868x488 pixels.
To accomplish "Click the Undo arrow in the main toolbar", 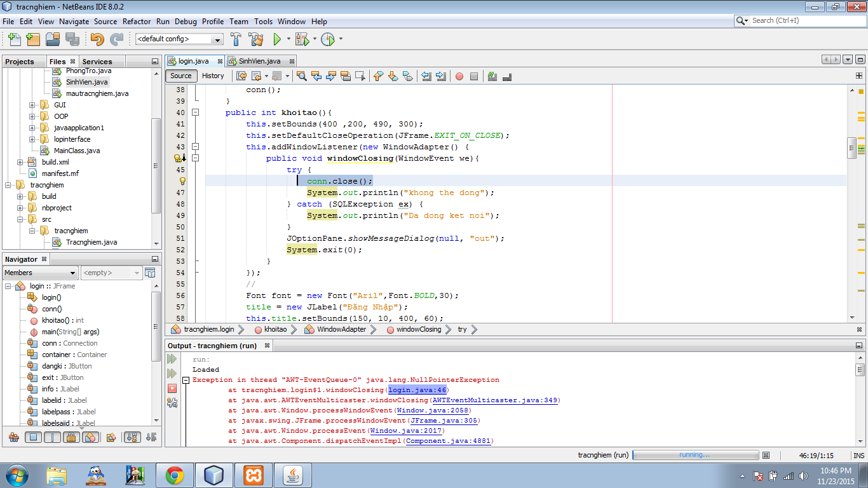I will coord(97,39).
